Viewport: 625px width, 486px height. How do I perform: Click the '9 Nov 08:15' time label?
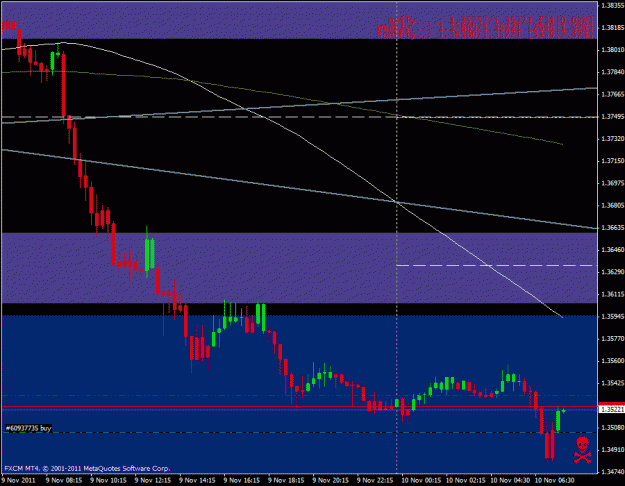(x=64, y=480)
